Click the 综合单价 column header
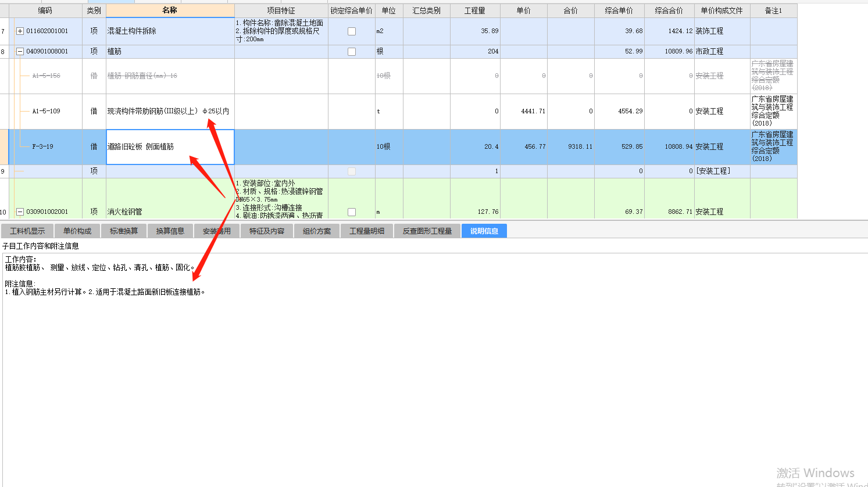The width and height of the screenshot is (868, 487). 619,10
